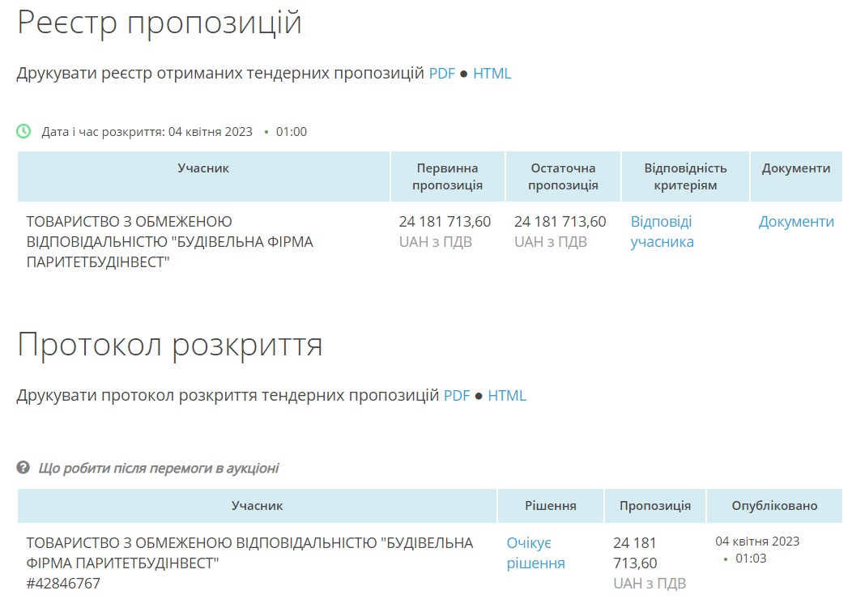Click the 'Реєстр пропозицій' heading
This screenshot has width=852, height=616.
[160, 23]
